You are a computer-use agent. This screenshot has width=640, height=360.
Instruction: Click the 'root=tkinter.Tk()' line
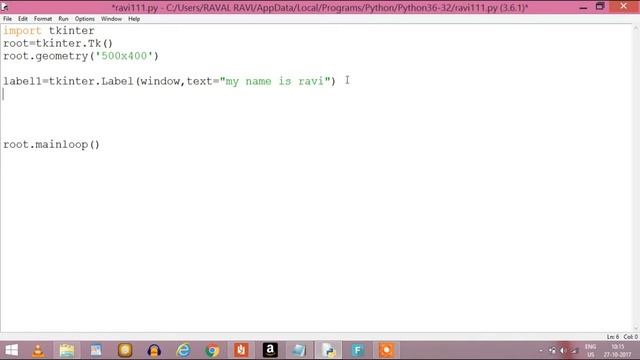click(58, 43)
